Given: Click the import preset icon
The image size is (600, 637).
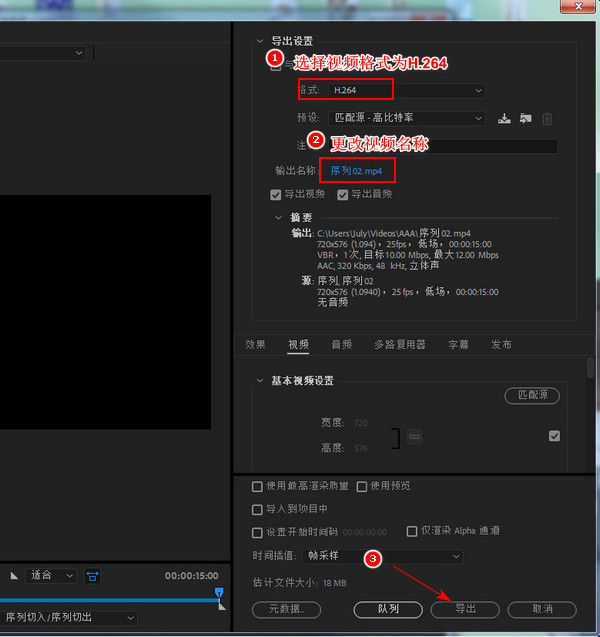Looking at the screenshot, I should click(526, 119).
